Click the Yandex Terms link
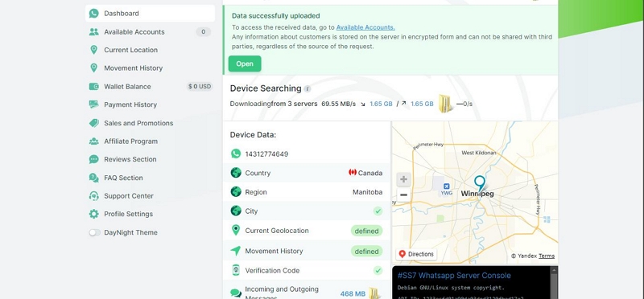Viewport: 644px width, 299px height. [x=547, y=256]
